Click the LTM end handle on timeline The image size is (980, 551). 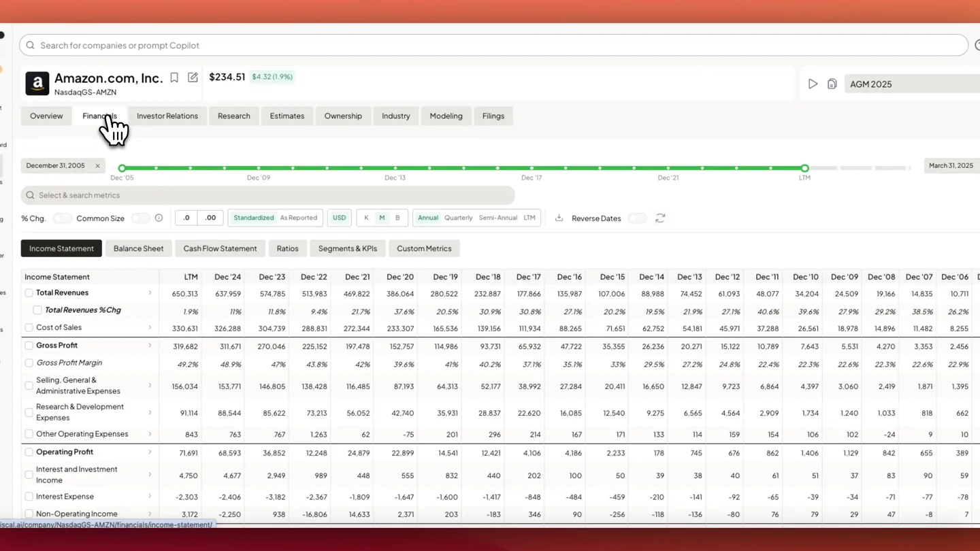804,168
